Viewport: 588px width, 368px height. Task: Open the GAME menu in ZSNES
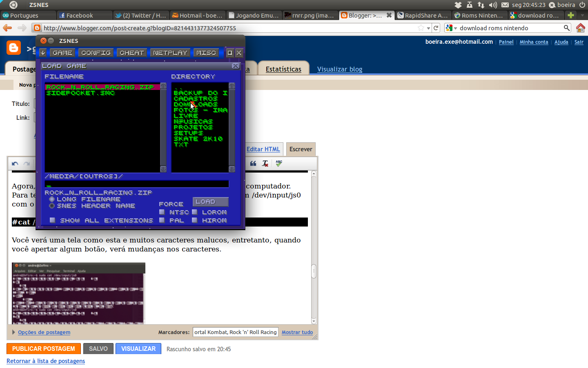pos(62,53)
